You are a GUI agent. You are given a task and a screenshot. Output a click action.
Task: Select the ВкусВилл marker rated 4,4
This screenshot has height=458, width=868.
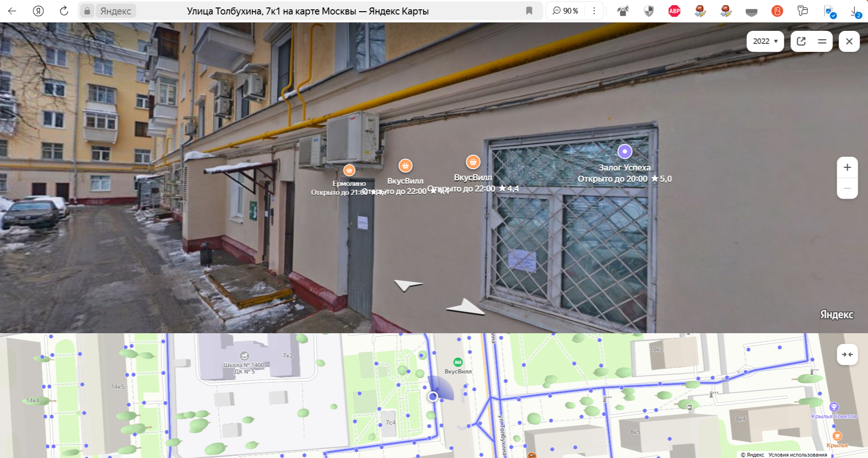(473, 162)
